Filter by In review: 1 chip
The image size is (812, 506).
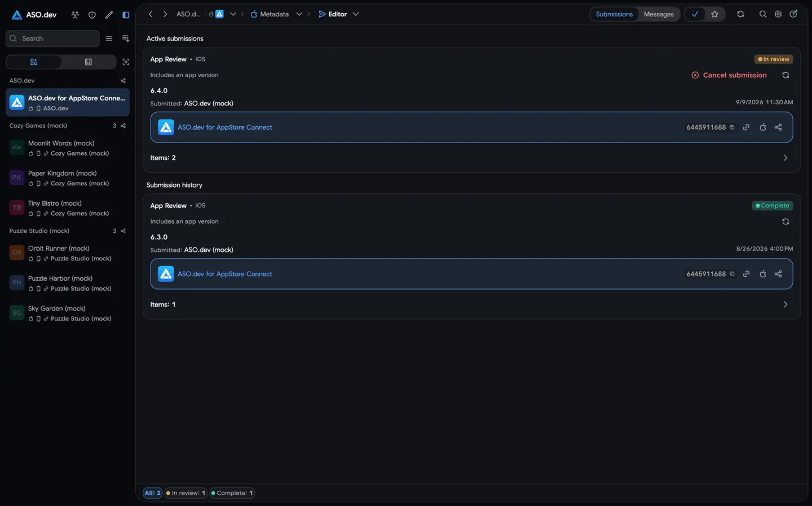[x=186, y=493]
